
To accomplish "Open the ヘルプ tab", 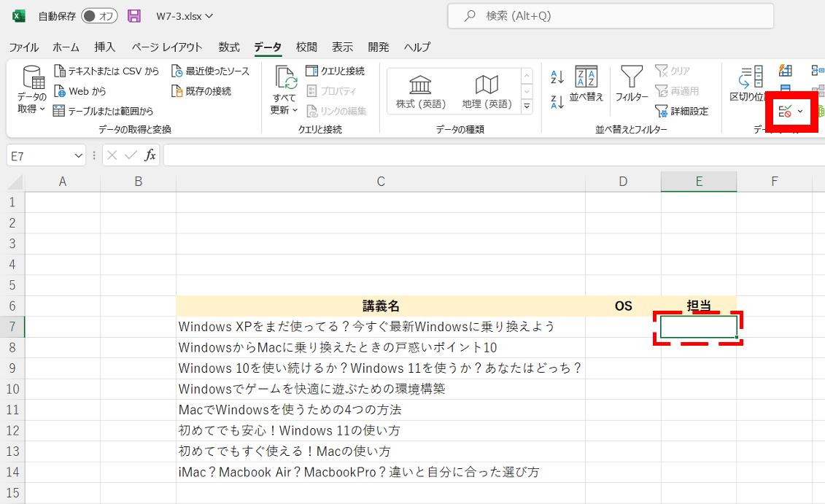I will pos(417,47).
